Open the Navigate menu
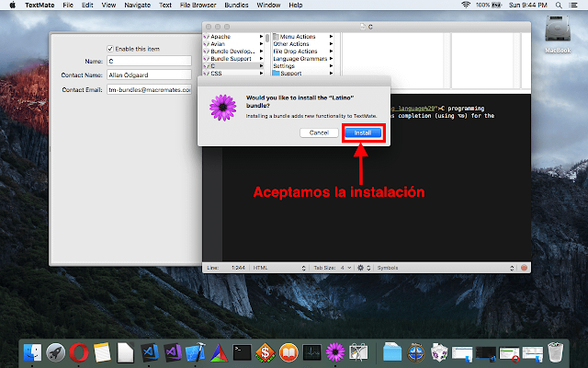The height and width of the screenshot is (368, 588). 137,5
